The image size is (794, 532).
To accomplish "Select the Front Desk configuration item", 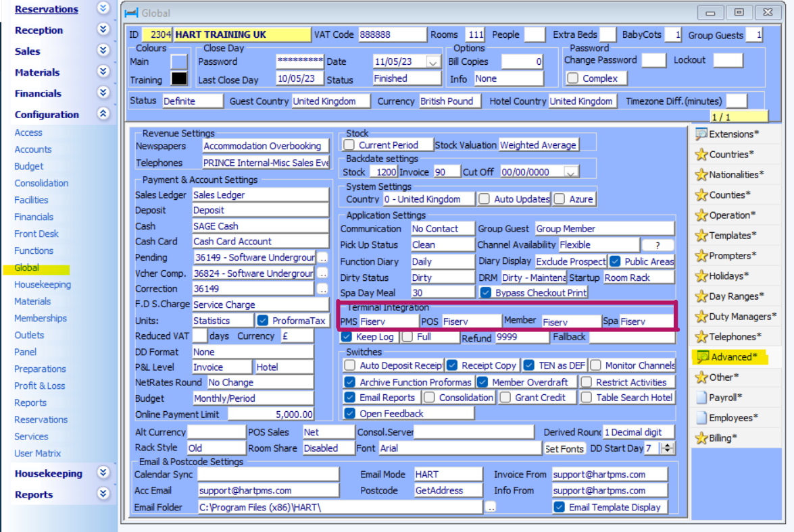I will tap(36, 234).
